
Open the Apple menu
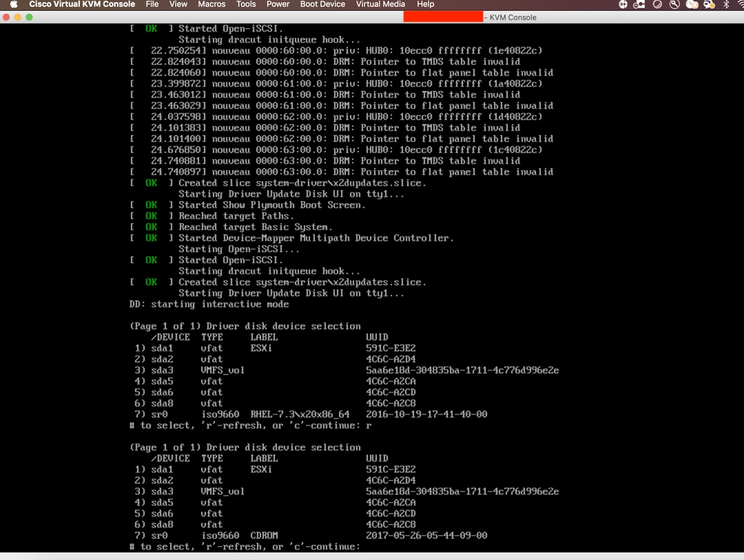click(x=14, y=4)
